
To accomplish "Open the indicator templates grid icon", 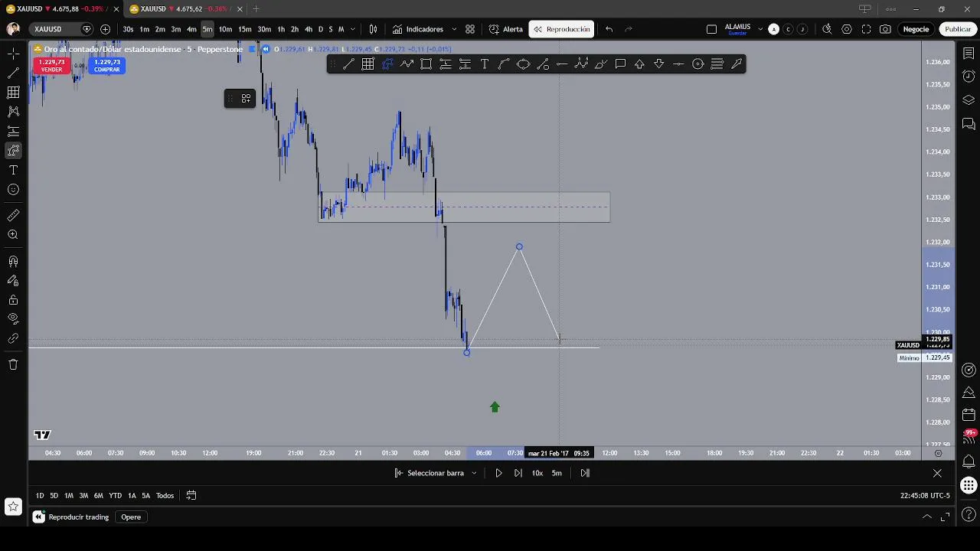I will pos(470,29).
